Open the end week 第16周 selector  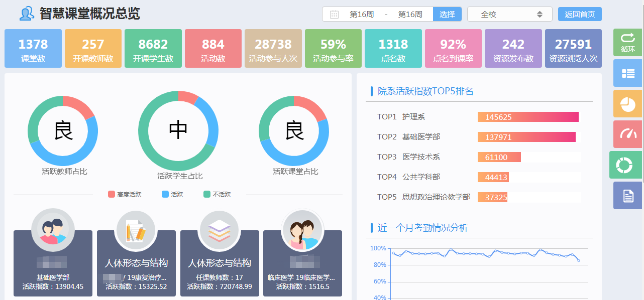pos(410,15)
